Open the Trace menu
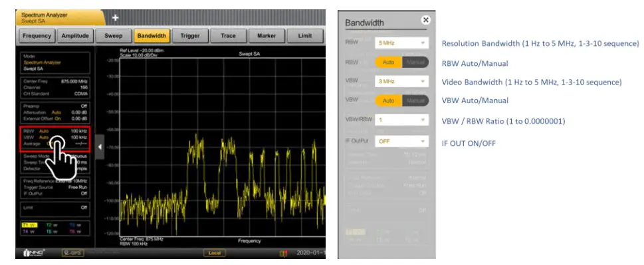The image size is (644, 265). click(228, 36)
